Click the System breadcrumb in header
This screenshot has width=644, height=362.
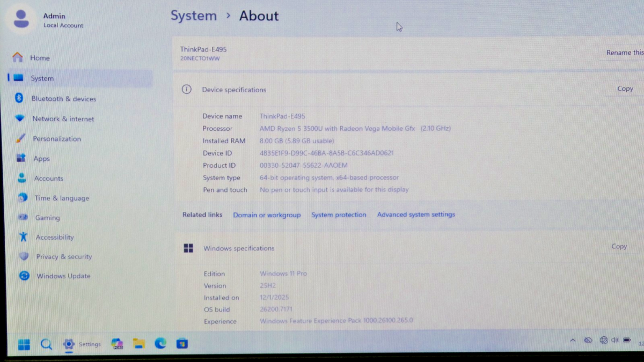pos(193,16)
